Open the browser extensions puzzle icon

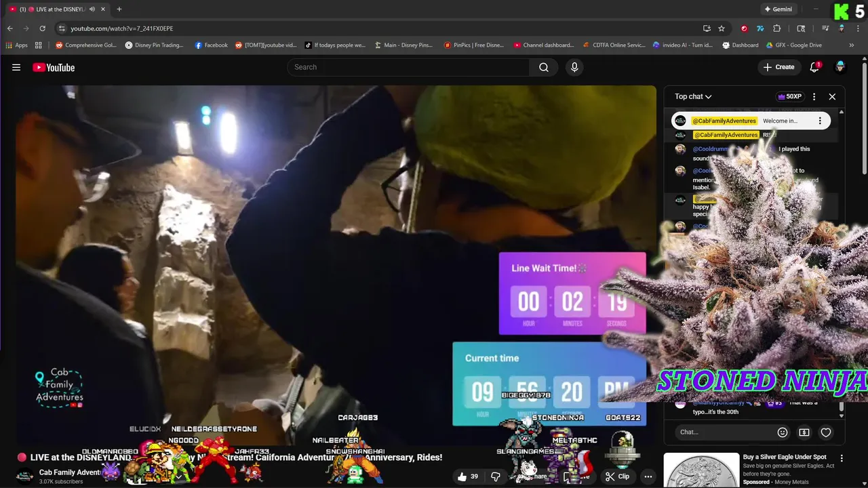[777, 28]
